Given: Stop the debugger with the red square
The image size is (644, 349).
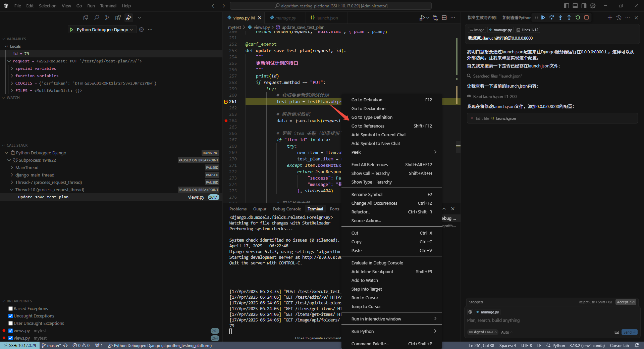Looking at the screenshot, I should (x=587, y=17).
